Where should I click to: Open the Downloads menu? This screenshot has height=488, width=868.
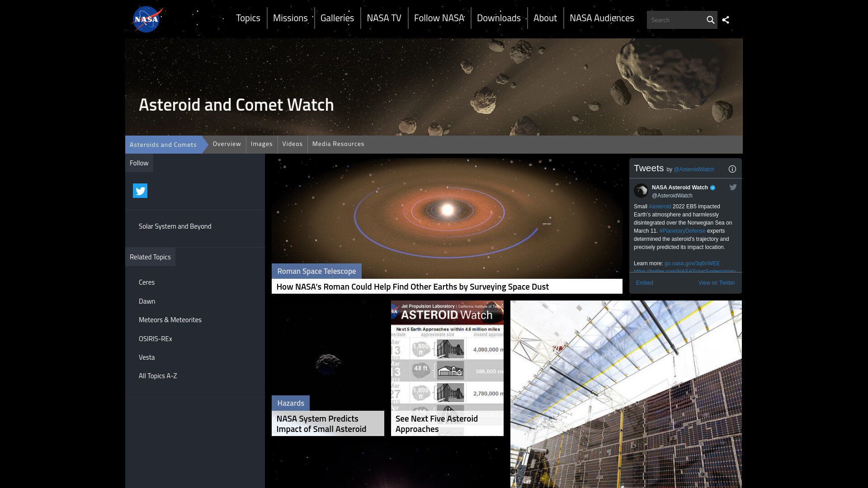pos(499,18)
